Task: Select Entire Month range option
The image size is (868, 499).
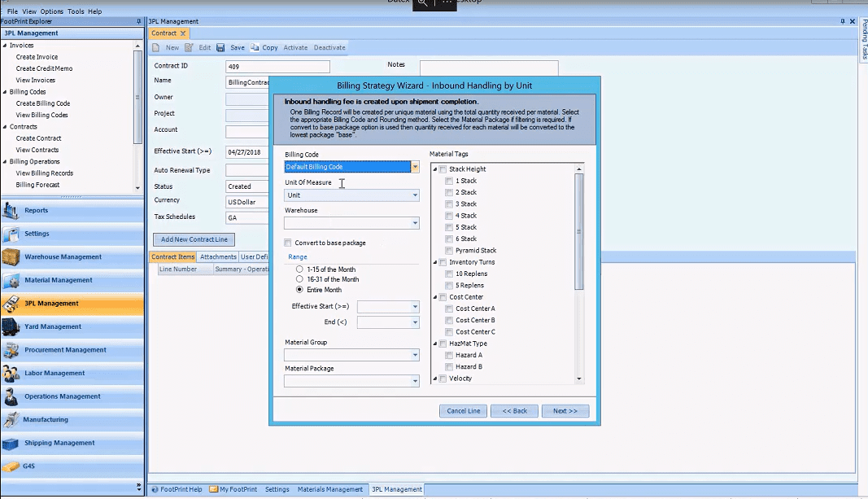Action: coord(299,290)
